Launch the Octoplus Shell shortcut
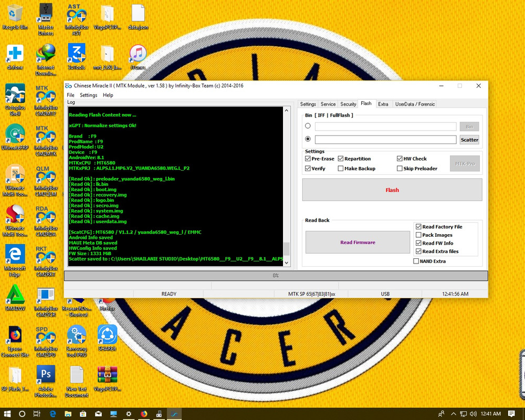 (x=15, y=100)
